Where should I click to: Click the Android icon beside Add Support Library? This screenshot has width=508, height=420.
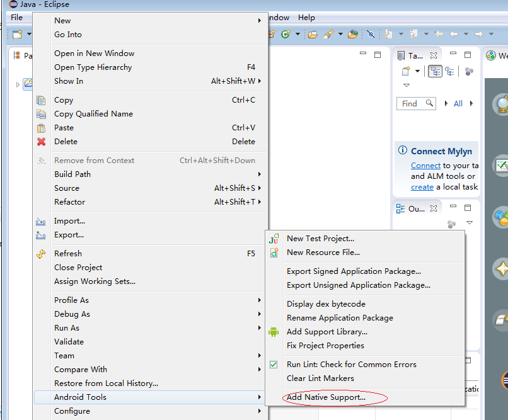[274, 332]
